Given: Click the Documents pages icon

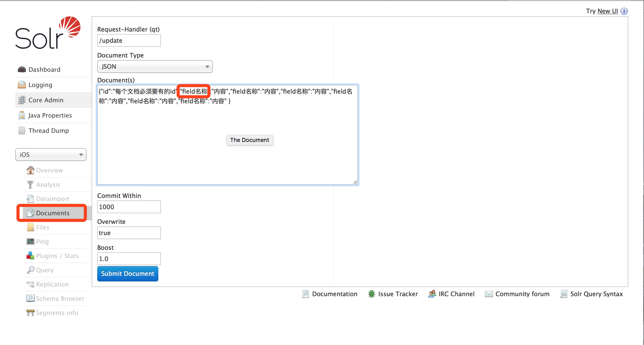Looking at the screenshot, I should pos(30,213).
